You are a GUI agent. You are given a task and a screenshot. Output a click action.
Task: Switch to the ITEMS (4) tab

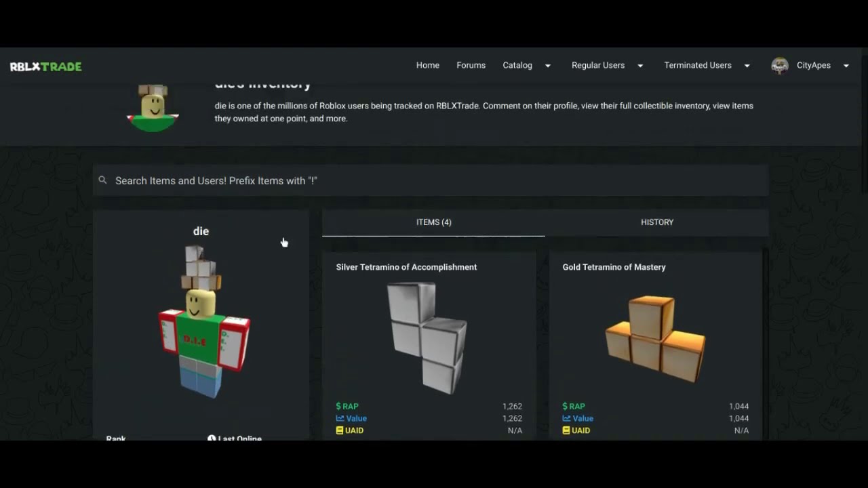[433, 222]
